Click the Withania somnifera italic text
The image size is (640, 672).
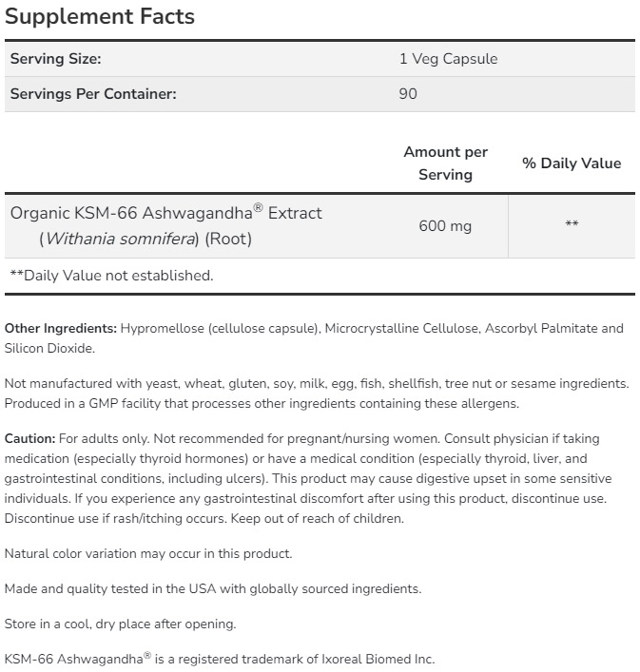coord(118,240)
